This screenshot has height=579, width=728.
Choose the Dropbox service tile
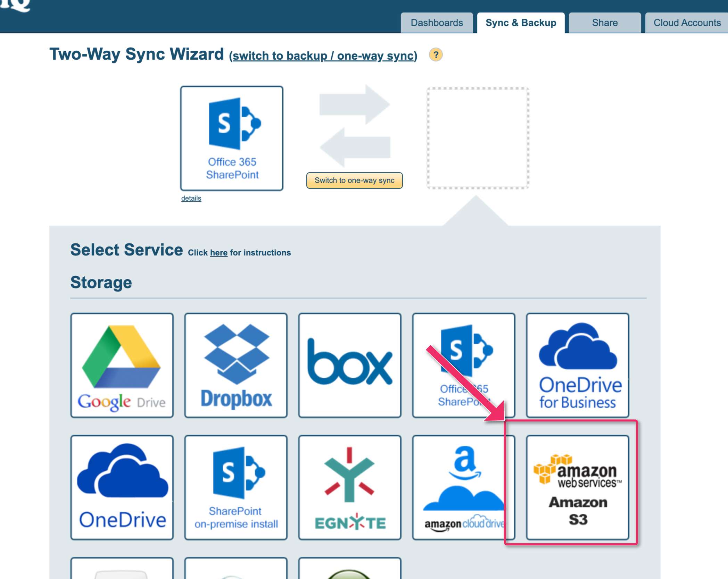[x=236, y=365]
